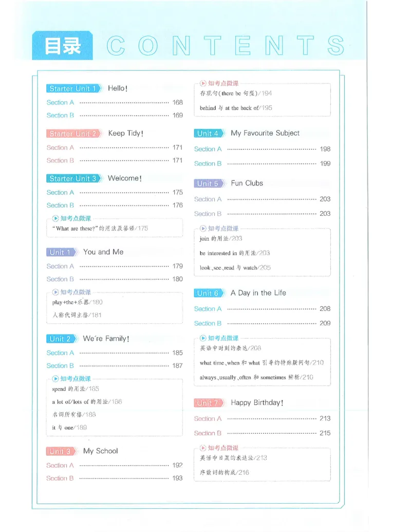This screenshot has height=532, width=411.
Task: Click the play icon above 英语中日期的表达法
Action: pyautogui.click(x=203, y=448)
